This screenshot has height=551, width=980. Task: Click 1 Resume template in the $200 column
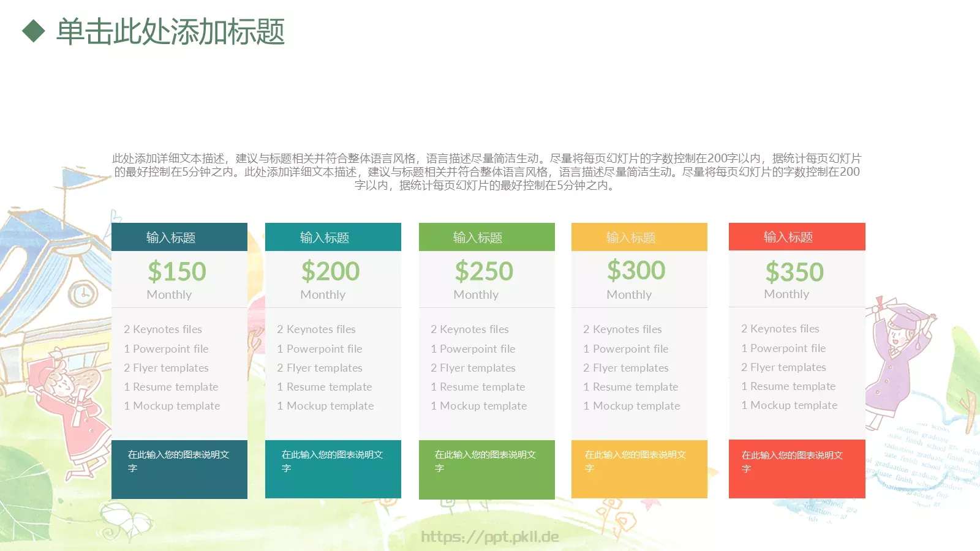pyautogui.click(x=325, y=386)
